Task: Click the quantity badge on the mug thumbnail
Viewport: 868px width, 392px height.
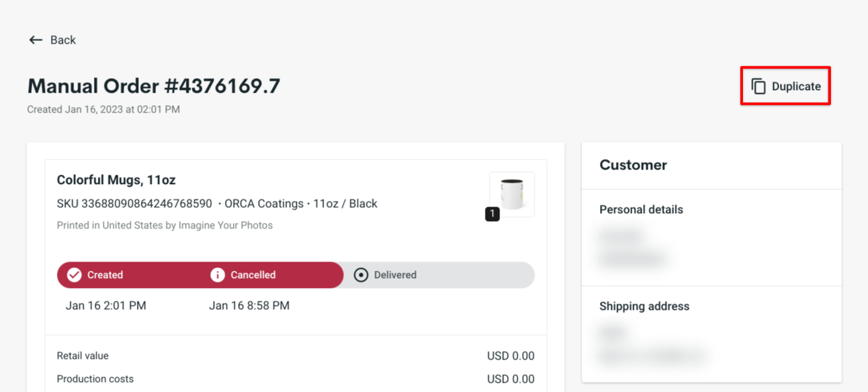Action: [491, 213]
